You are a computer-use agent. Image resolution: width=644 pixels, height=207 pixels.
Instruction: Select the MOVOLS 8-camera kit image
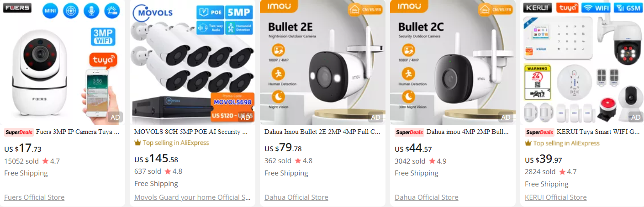[x=192, y=62]
